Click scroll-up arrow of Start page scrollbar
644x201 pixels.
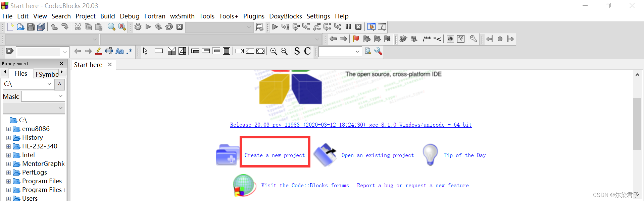pyautogui.click(x=637, y=75)
